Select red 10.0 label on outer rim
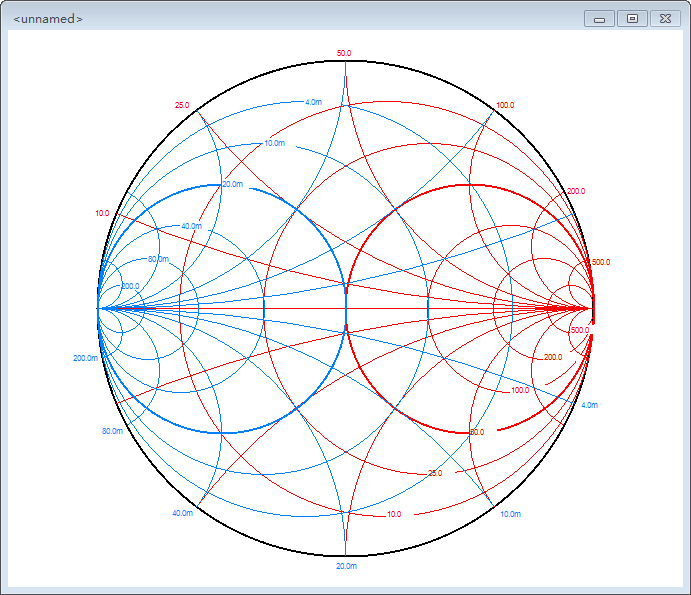The image size is (691, 595). pyautogui.click(x=102, y=213)
